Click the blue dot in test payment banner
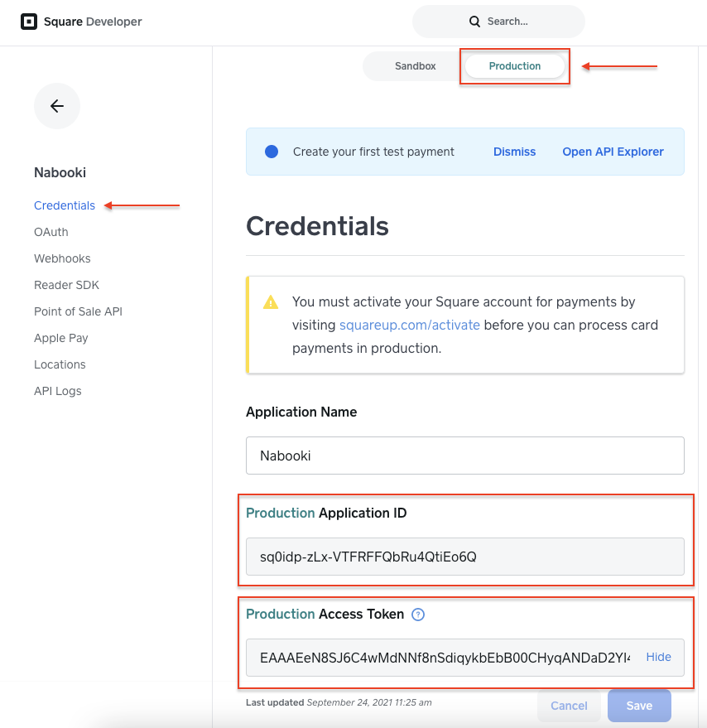 (x=272, y=152)
